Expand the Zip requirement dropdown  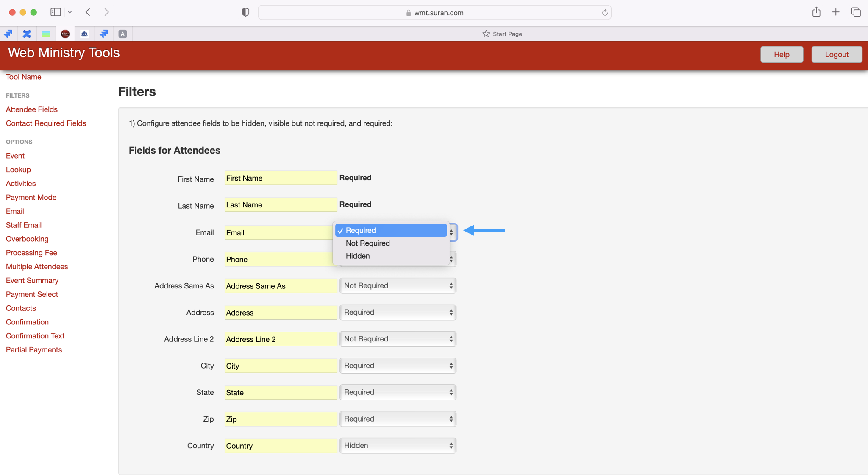coord(398,419)
